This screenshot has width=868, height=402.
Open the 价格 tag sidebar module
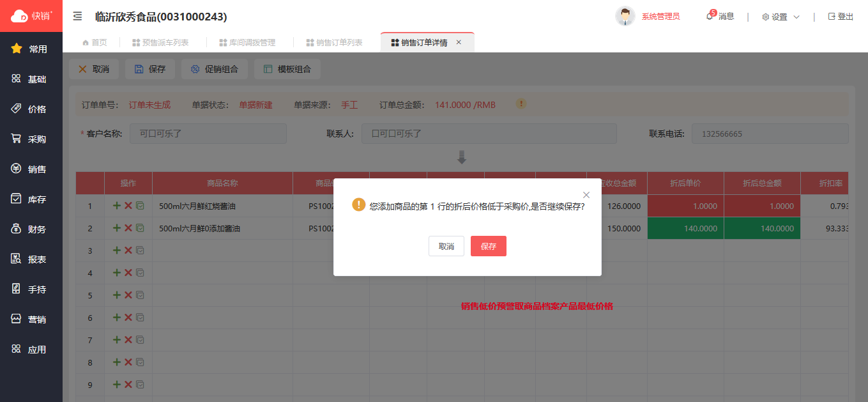coord(31,109)
